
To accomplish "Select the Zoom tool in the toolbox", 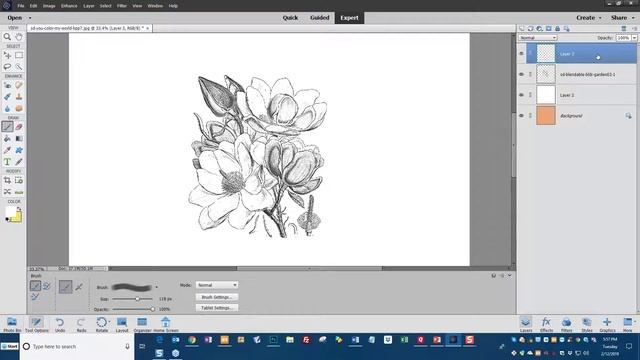I will tap(7, 37).
